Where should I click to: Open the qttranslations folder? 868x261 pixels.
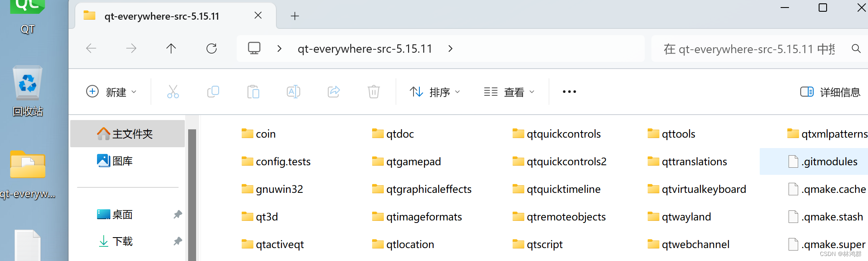click(687, 161)
